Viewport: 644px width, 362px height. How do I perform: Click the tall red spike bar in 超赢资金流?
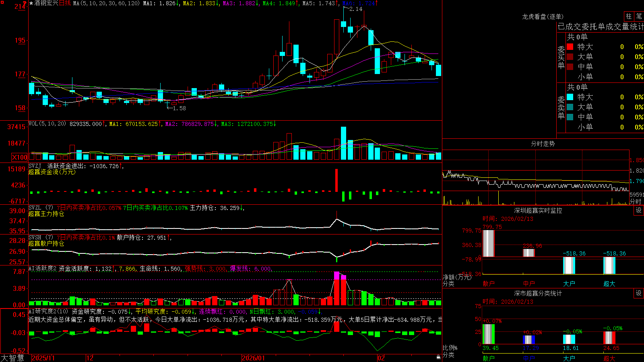(336, 180)
